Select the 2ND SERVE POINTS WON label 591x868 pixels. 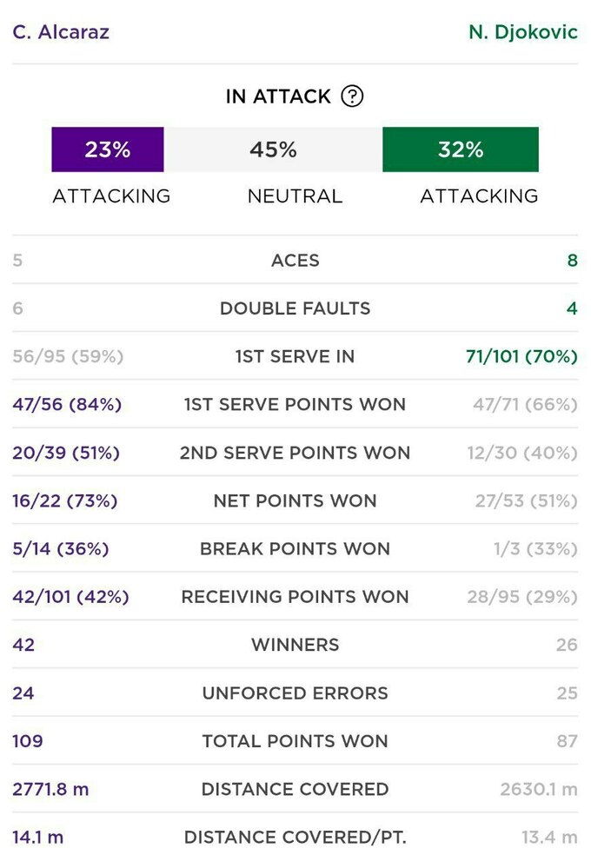[295, 453]
